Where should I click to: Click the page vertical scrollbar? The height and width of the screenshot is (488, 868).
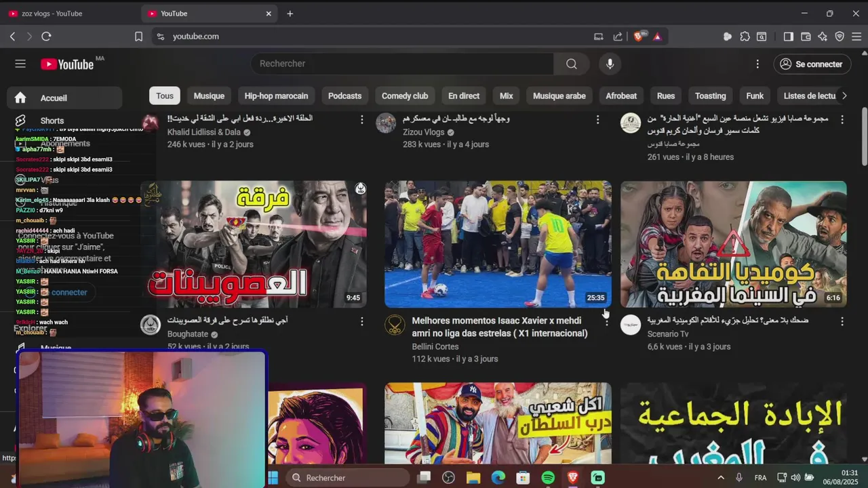[864, 136]
